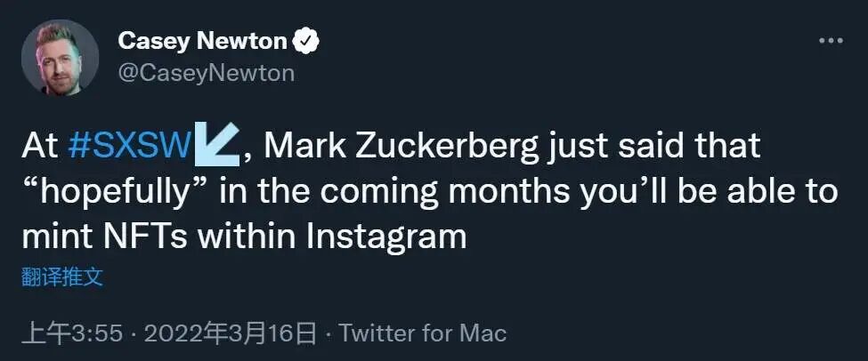This screenshot has width=868, height=361.
Task: Click the 翻译推文 translate tweet link
Action: click(62, 277)
